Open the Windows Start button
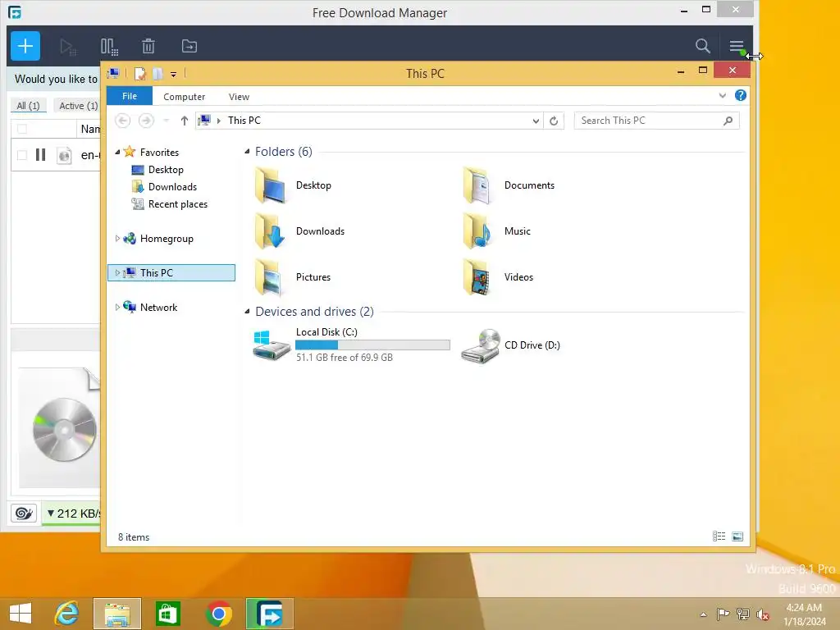Screen dimensions: 840x630 [x=21, y=614]
